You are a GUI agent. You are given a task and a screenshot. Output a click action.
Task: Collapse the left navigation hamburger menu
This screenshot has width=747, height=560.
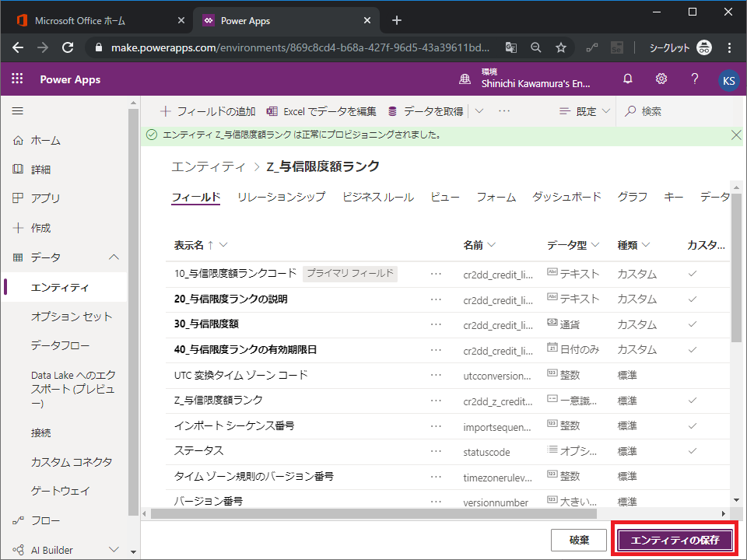pyautogui.click(x=17, y=111)
